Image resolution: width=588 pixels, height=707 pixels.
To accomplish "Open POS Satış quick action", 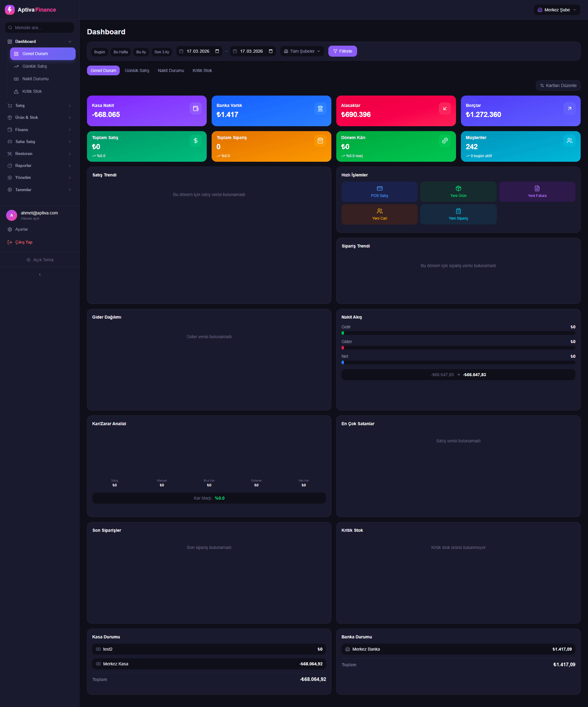I will point(379,191).
